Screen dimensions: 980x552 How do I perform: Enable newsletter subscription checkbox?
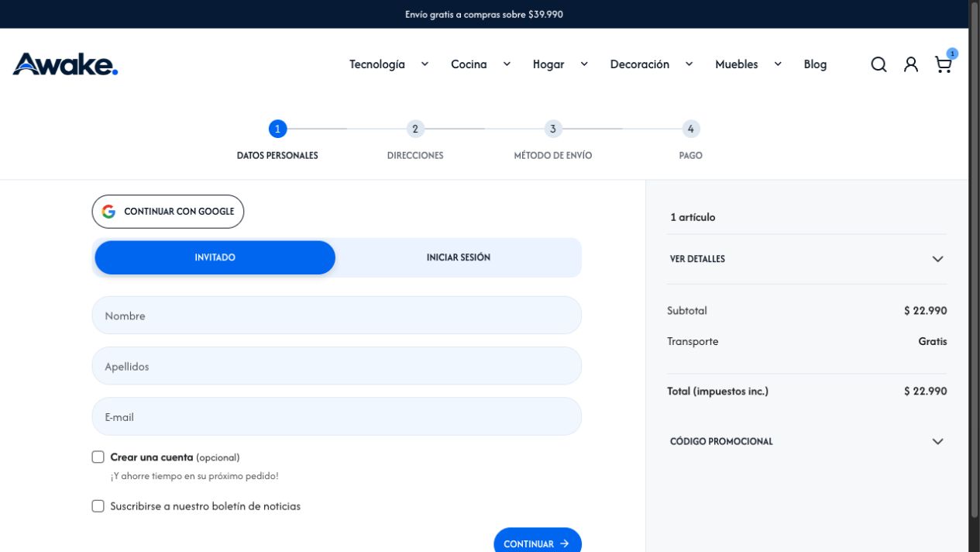98,506
